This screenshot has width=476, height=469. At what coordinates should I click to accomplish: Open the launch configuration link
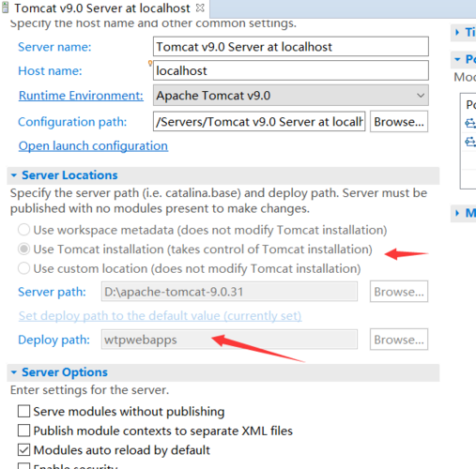point(93,146)
